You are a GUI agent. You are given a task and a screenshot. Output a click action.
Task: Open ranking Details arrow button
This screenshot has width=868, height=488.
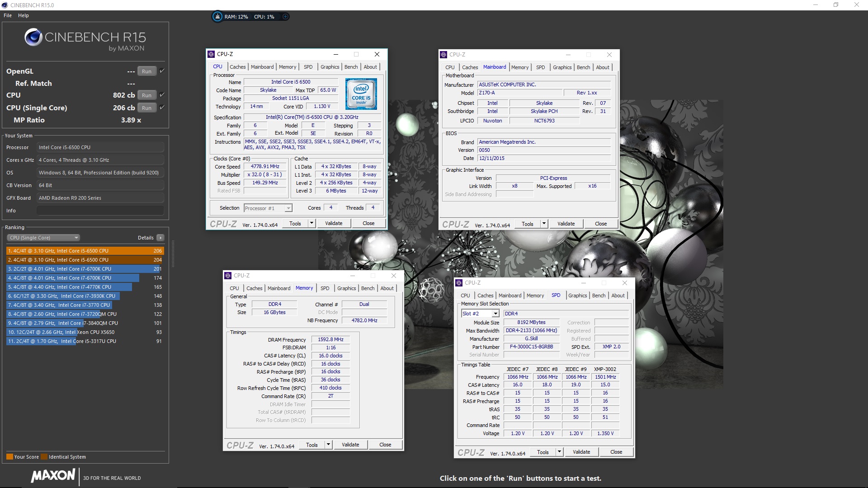(x=160, y=238)
